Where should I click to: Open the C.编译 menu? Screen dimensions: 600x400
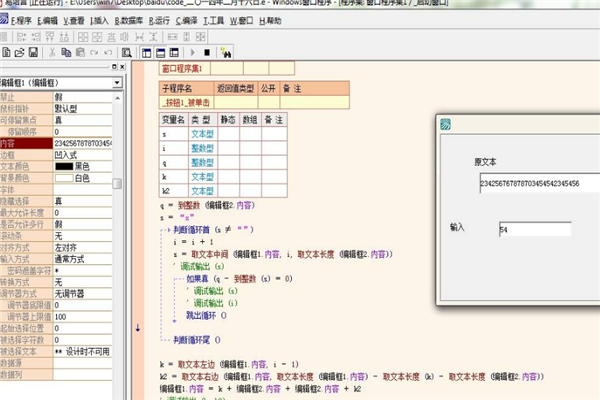click(x=186, y=21)
